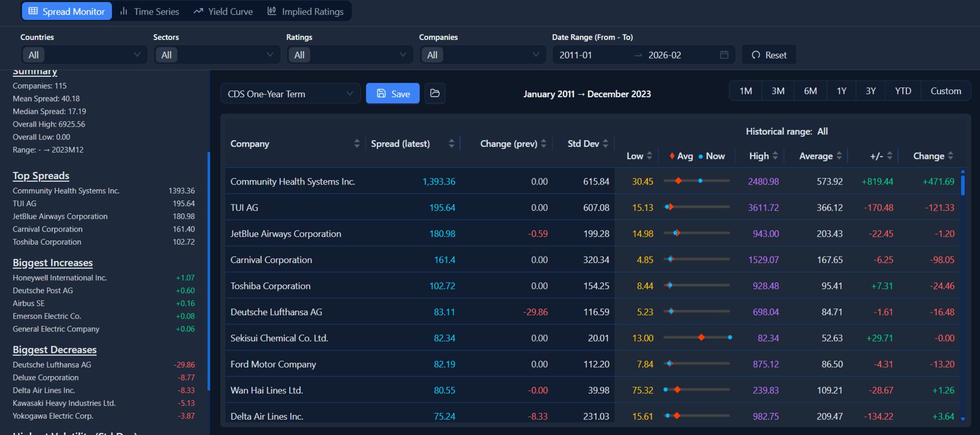Click the Save button

(x=393, y=93)
